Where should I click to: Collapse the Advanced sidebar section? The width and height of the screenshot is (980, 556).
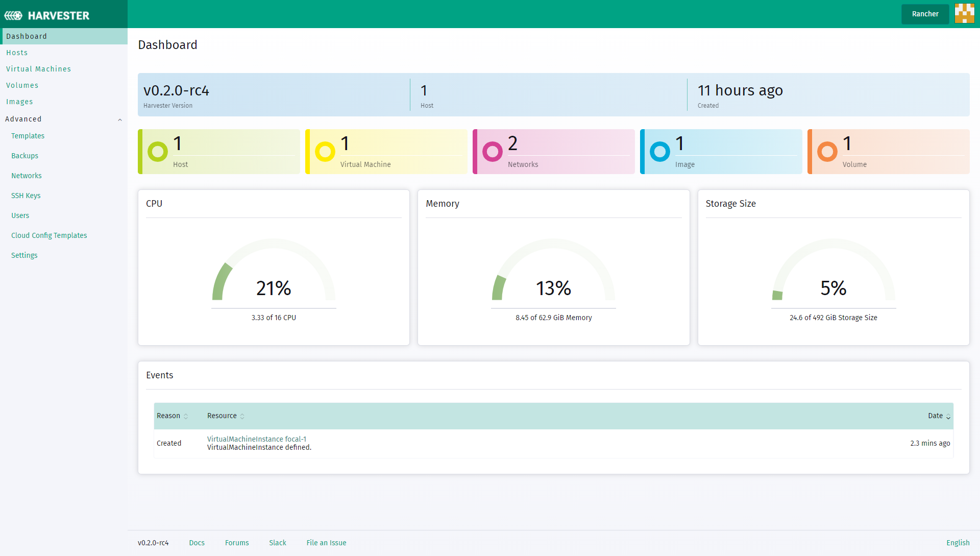[120, 119]
